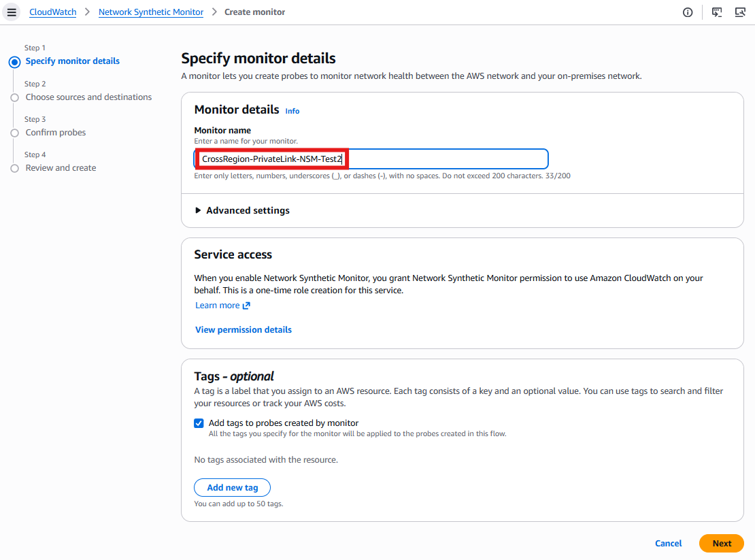The image size is (755, 560).
Task: Cancel the monitor creation
Action: point(668,543)
